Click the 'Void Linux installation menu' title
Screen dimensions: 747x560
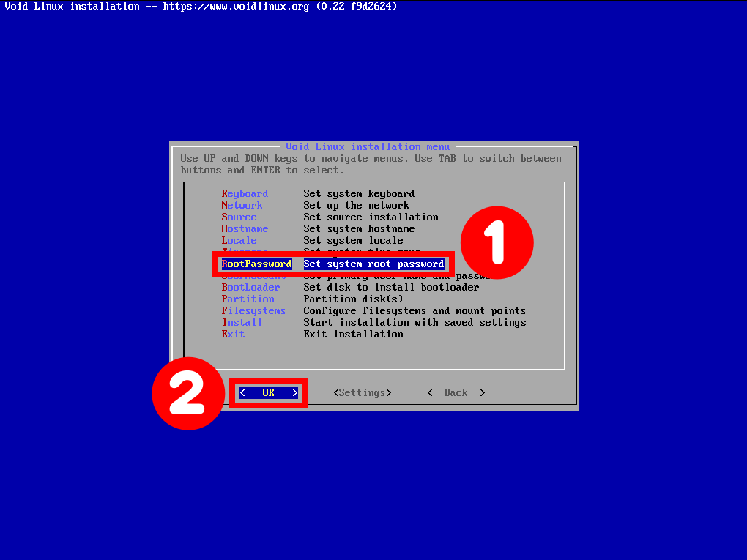coord(368,146)
